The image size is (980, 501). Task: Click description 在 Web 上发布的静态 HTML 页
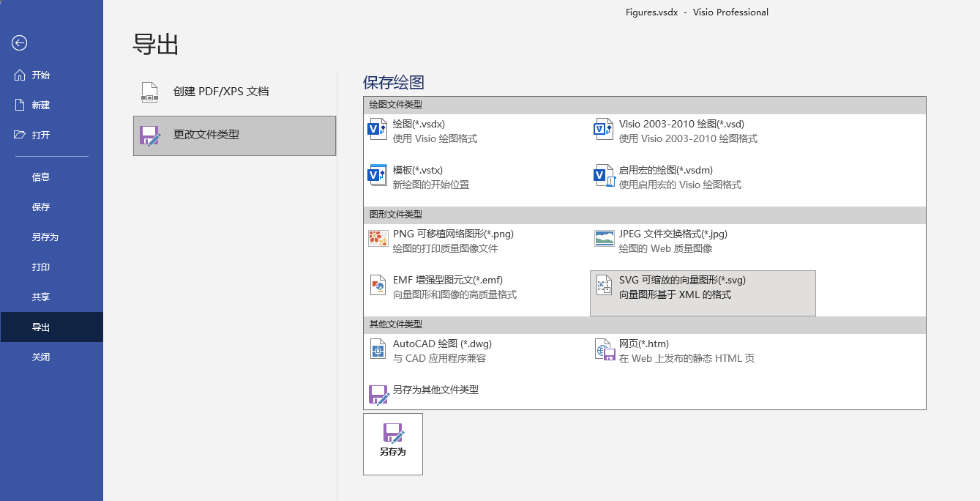[687, 358]
